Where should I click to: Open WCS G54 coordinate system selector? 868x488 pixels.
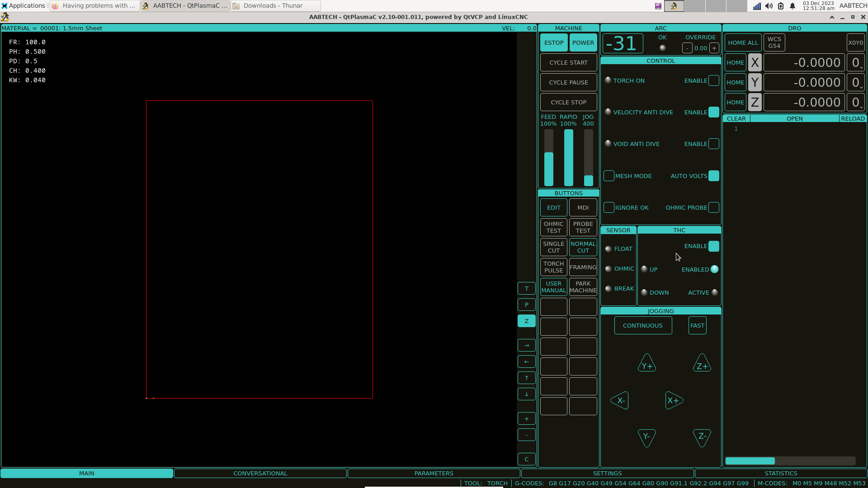point(774,42)
